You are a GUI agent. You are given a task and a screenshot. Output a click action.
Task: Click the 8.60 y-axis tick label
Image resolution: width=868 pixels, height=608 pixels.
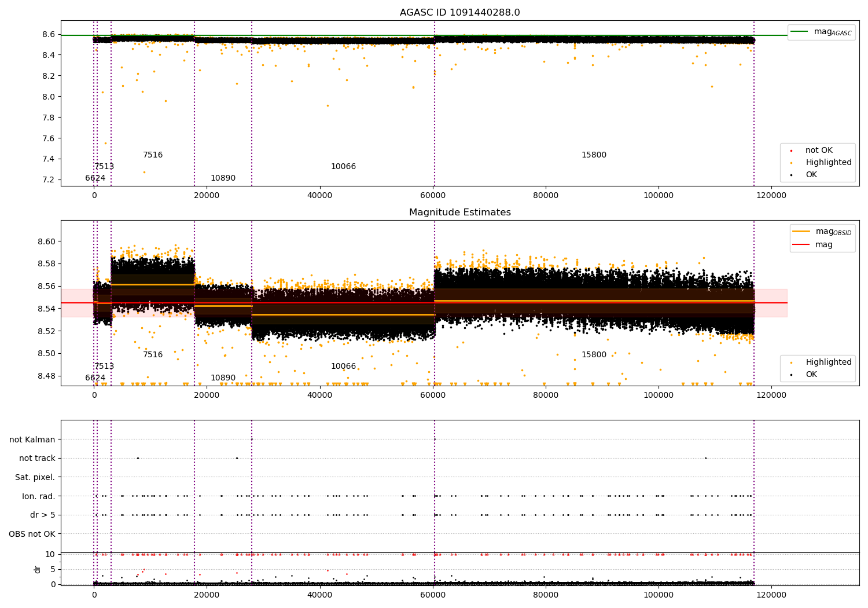click(x=46, y=241)
